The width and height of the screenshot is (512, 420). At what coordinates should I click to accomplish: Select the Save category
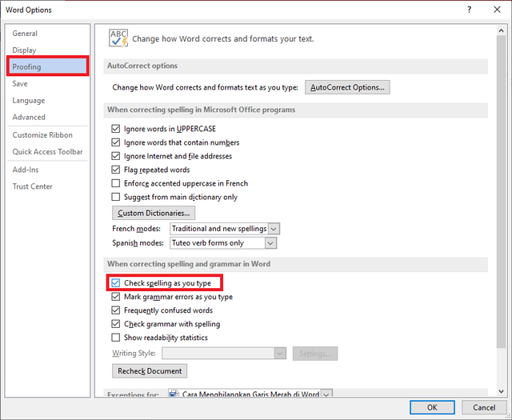click(x=20, y=84)
